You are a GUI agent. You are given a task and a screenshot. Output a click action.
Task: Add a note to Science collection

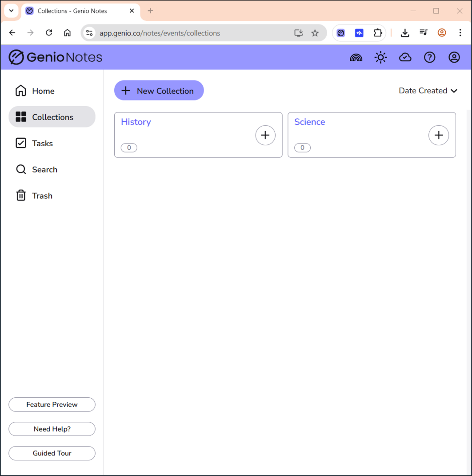point(438,135)
